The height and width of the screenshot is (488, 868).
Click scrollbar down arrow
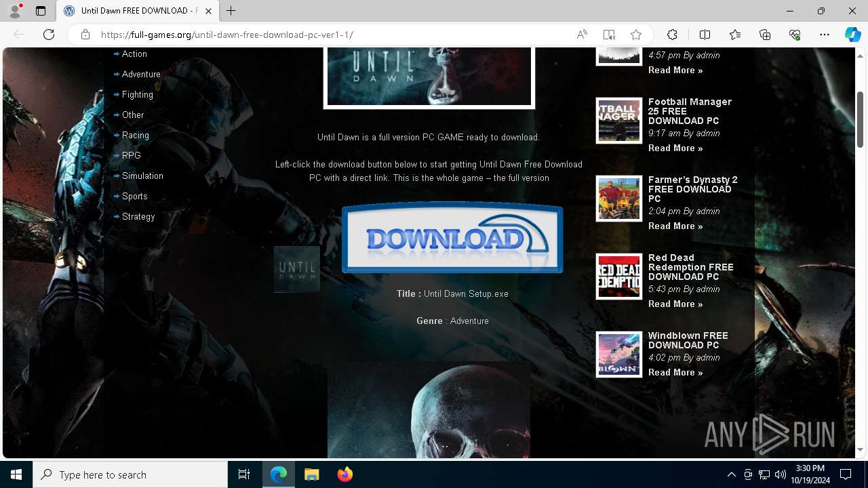(x=860, y=449)
